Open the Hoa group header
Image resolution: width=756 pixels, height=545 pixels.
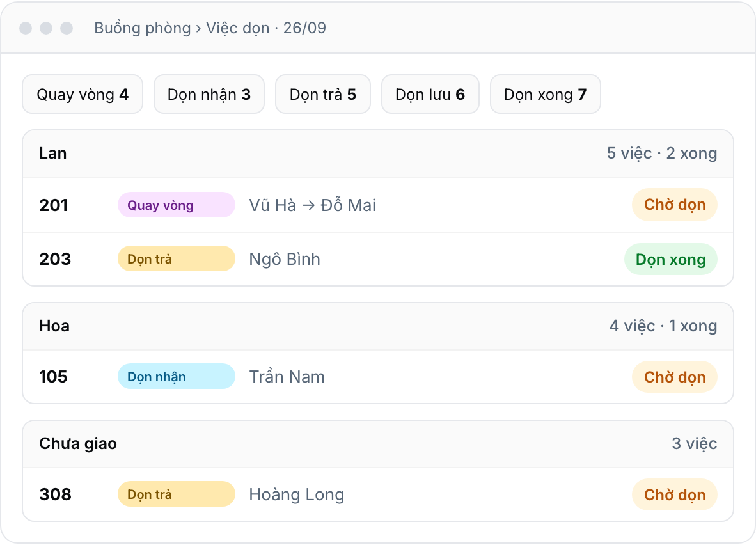pos(378,326)
